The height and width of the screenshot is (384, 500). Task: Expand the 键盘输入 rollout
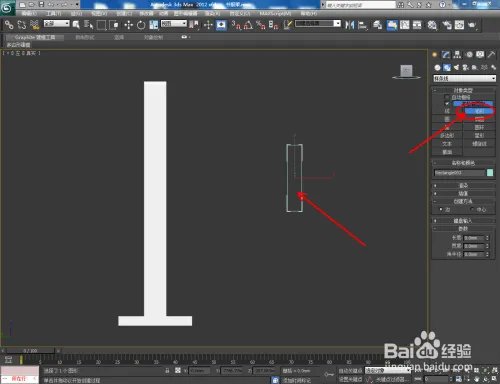pos(464,221)
